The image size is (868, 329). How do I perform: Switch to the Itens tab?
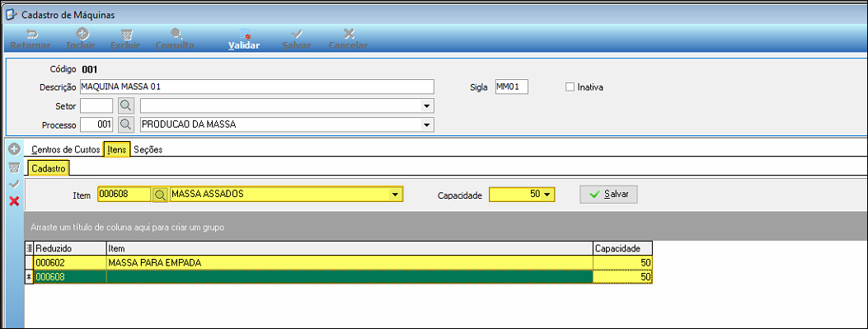117,149
